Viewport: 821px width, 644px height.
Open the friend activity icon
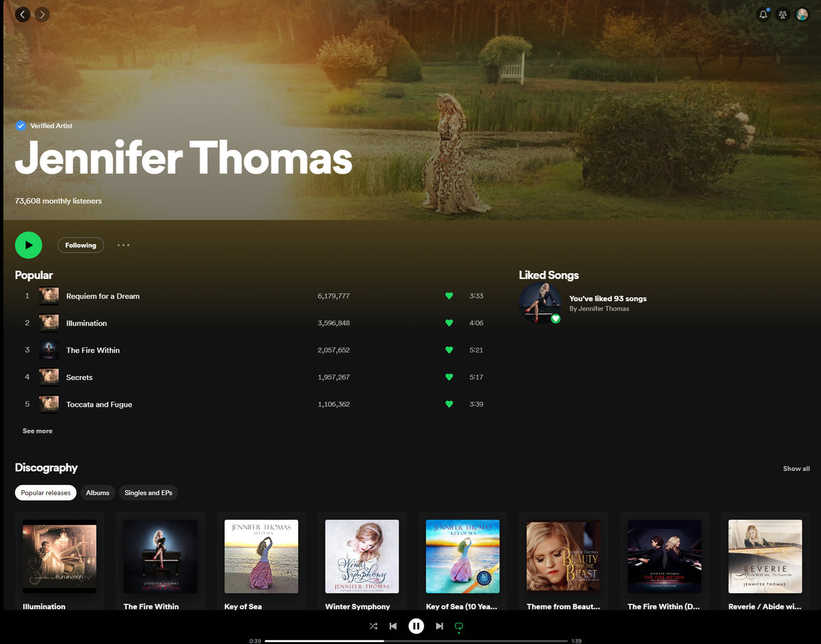[783, 14]
